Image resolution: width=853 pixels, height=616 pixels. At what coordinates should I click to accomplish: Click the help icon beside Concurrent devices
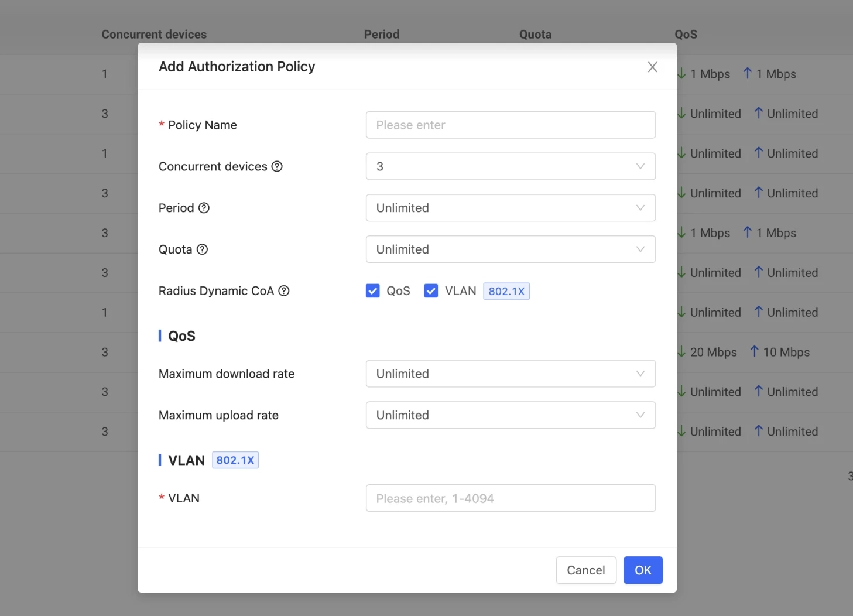pos(277,166)
